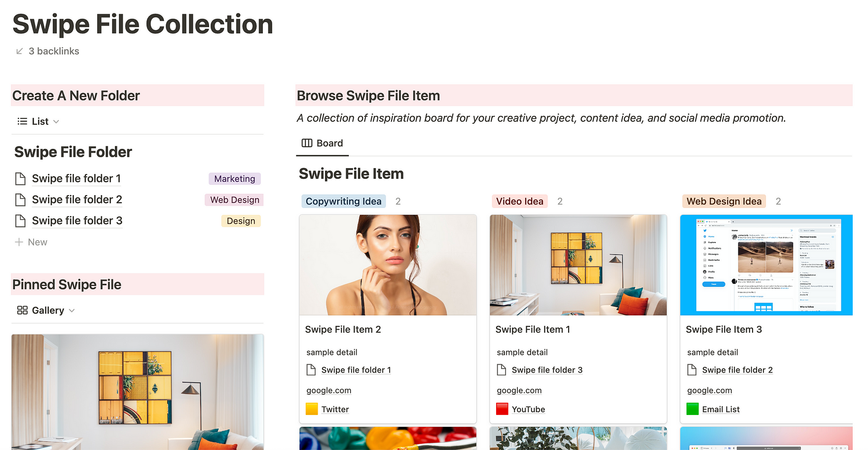The height and width of the screenshot is (450, 868).
Task: Click page icon beside Swipe file folder 2
Action: click(20, 200)
